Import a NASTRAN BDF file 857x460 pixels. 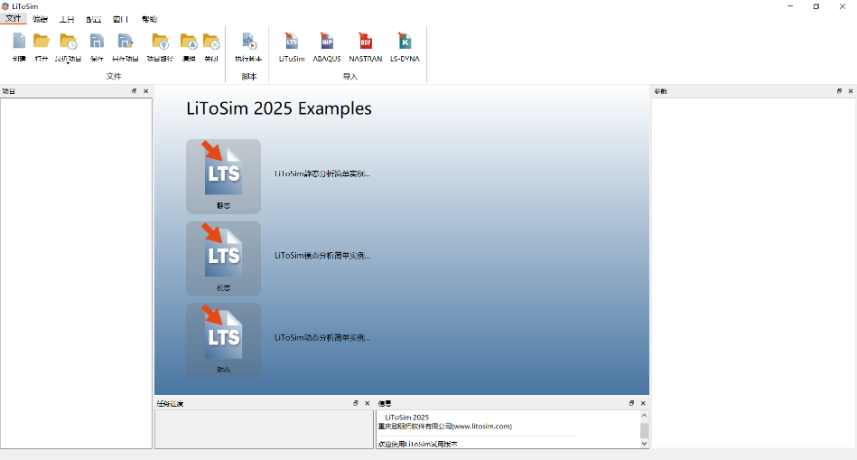(366, 42)
